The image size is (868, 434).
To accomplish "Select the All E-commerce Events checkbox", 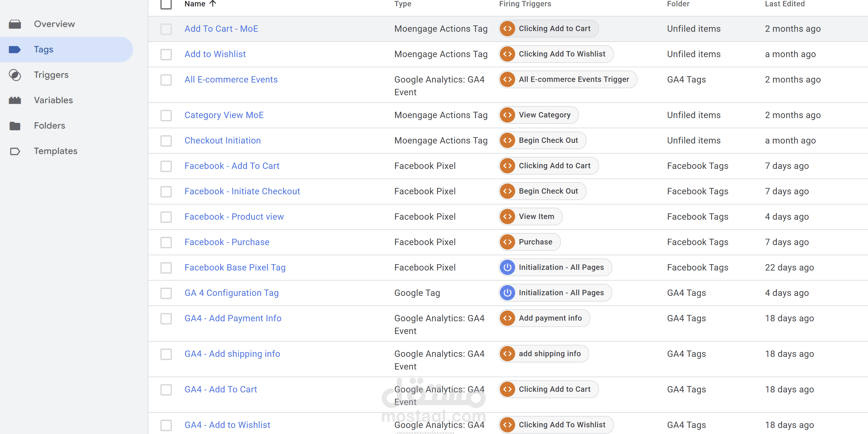I will [x=166, y=80].
